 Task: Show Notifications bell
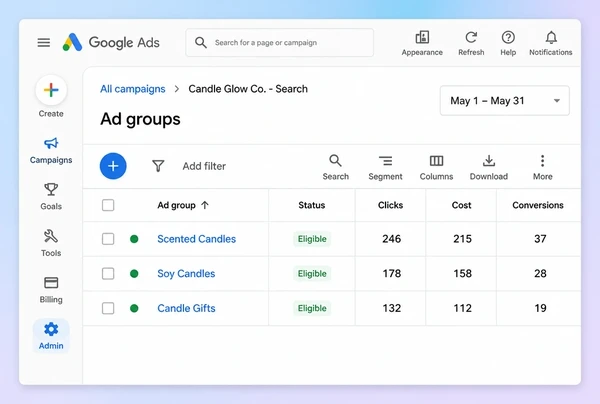(551, 43)
